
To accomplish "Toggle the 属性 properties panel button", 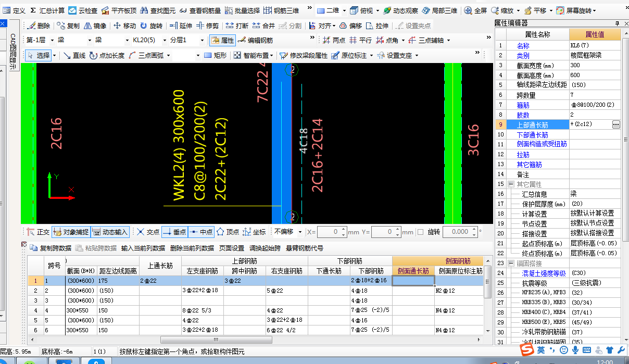I will click(222, 40).
